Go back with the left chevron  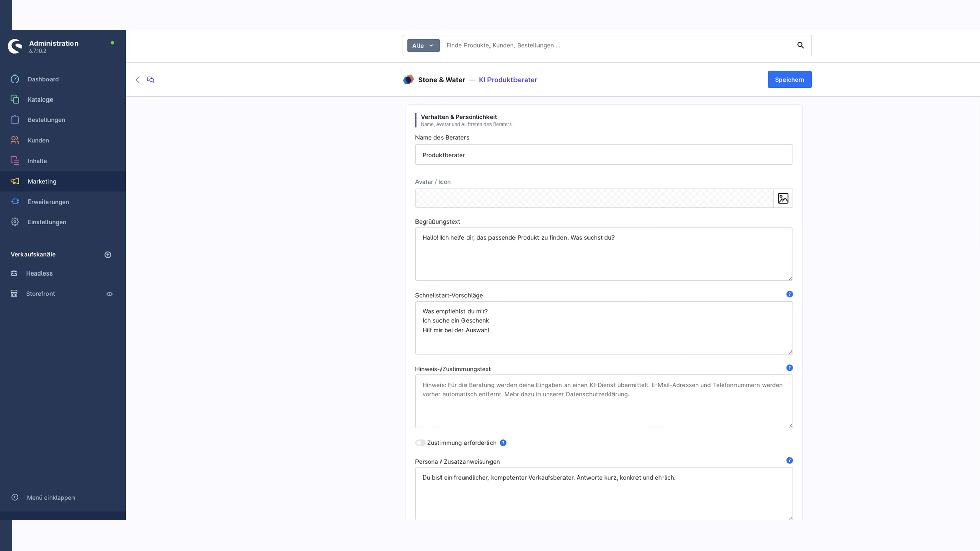[x=137, y=80]
